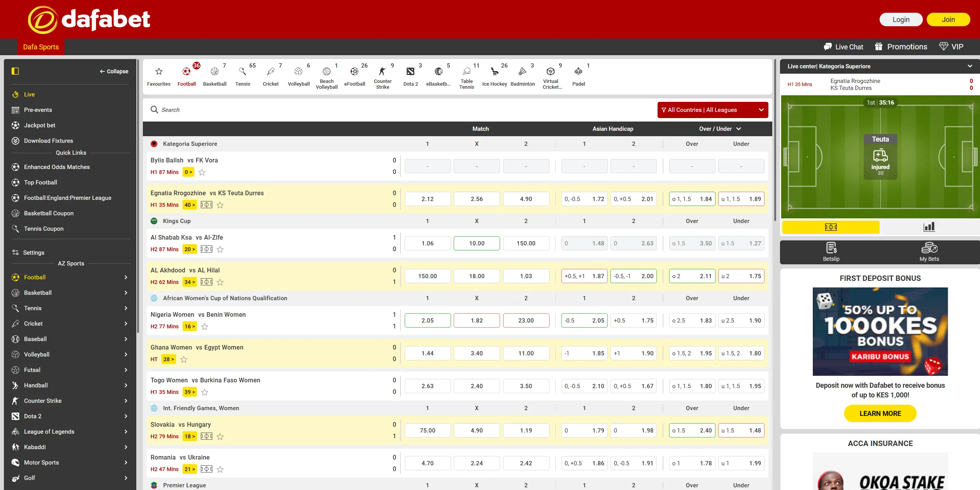Open match statistics via the bar chart icon

pos(929,227)
